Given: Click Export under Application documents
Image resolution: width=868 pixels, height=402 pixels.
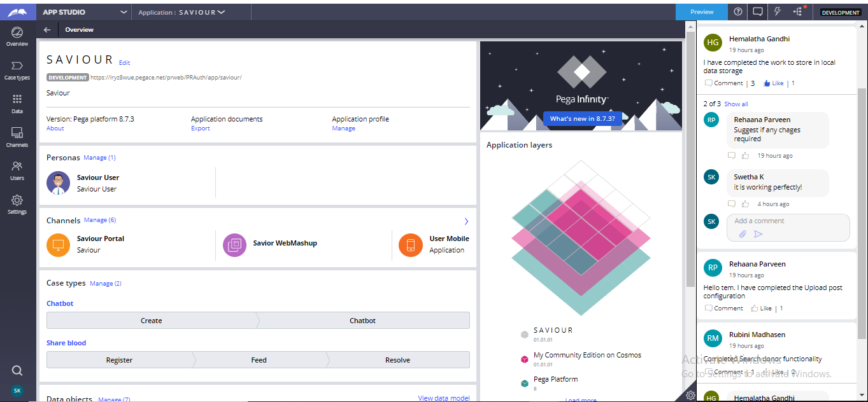Looking at the screenshot, I should (201, 128).
